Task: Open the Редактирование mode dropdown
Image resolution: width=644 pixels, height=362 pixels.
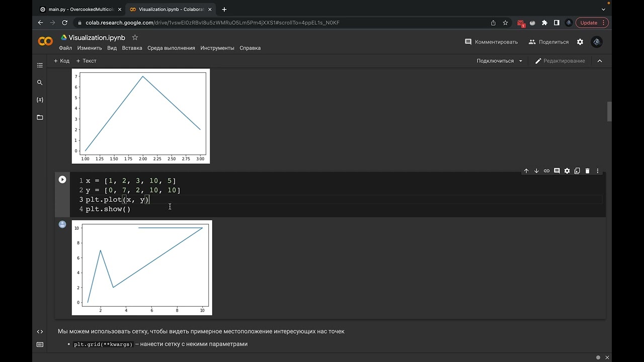Action: (560, 61)
